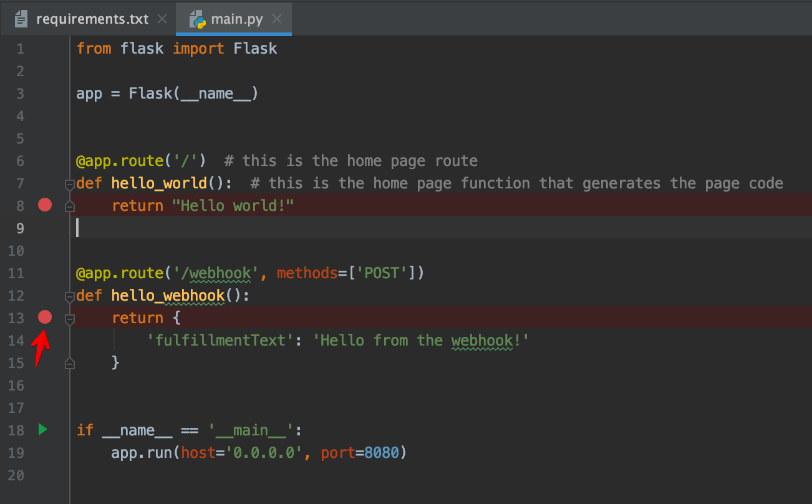Click the Python file icon on main.py tab
Screen dimensions: 812x504
click(198, 19)
